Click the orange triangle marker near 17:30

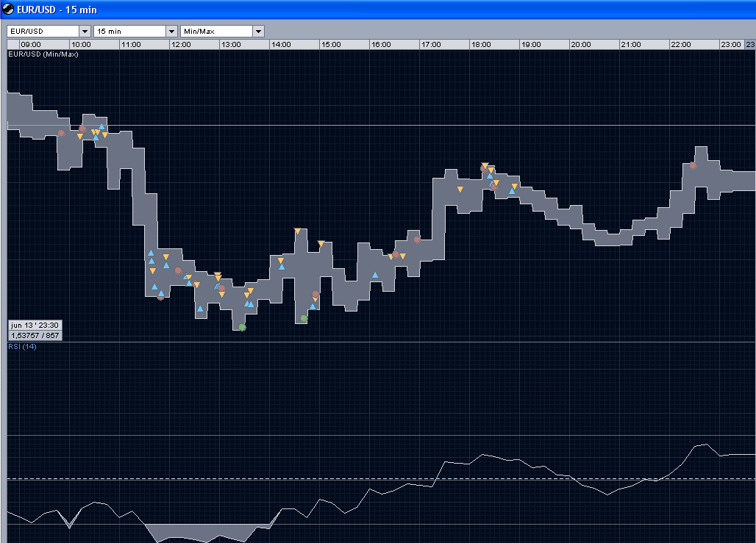(460, 190)
